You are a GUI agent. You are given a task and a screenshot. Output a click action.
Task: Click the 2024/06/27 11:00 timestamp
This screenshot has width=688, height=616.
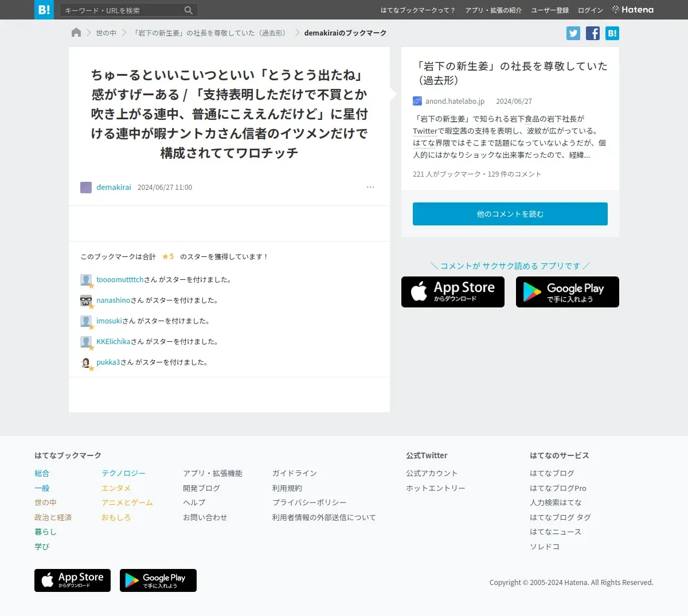[x=165, y=188]
